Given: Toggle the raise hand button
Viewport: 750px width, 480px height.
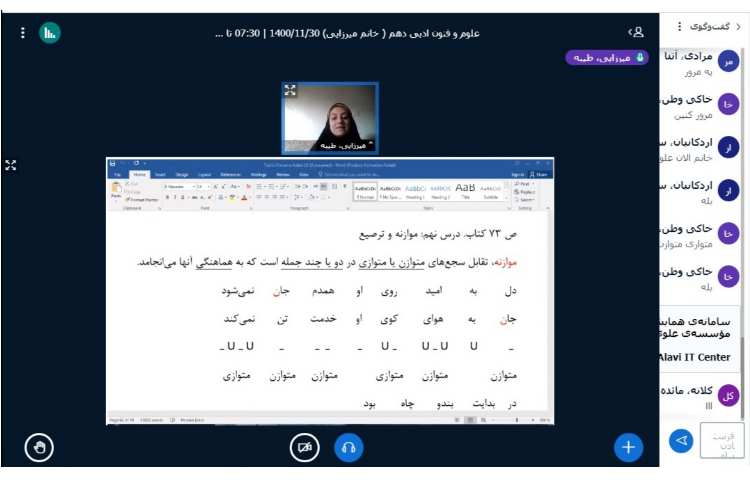Looking at the screenshot, I should [39, 447].
